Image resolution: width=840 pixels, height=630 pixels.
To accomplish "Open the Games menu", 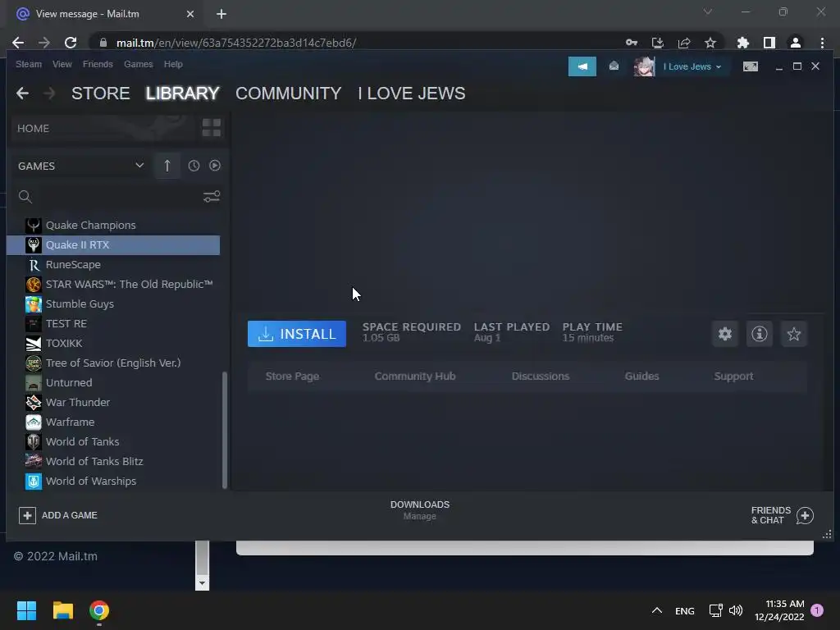I will (x=138, y=64).
